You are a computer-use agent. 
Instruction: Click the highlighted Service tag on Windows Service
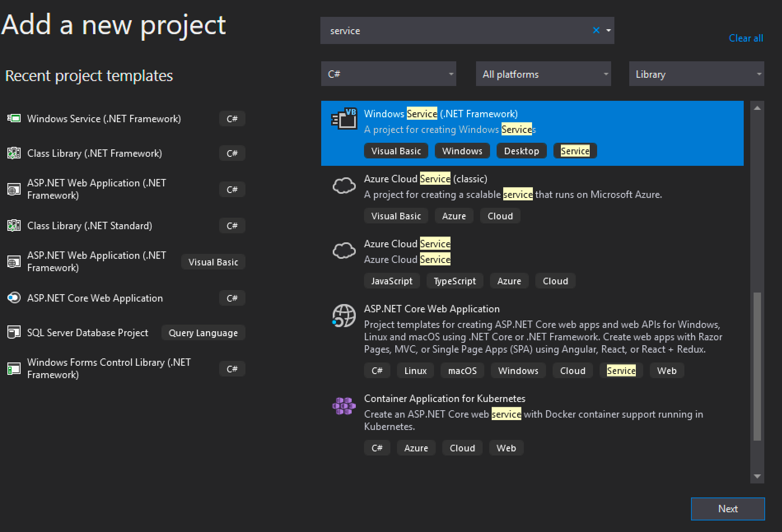pos(575,151)
